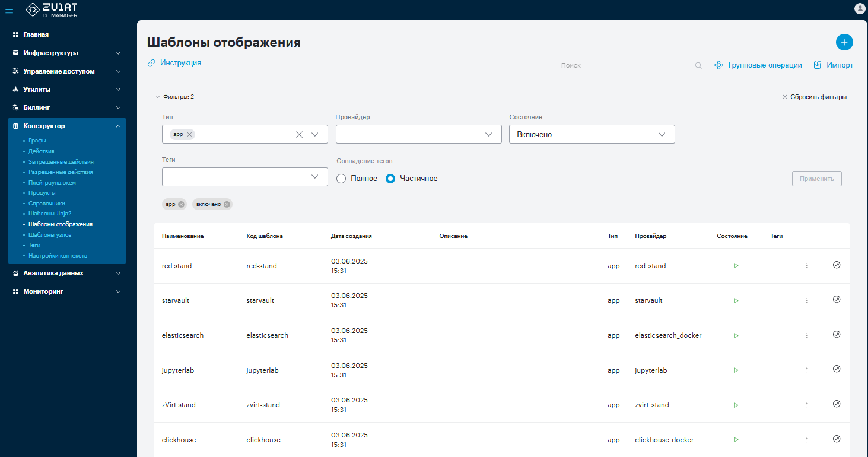Screen dimensions: 868x457
Task: Click the circular check icon for starvault row
Action: pyautogui.click(x=837, y=300)
